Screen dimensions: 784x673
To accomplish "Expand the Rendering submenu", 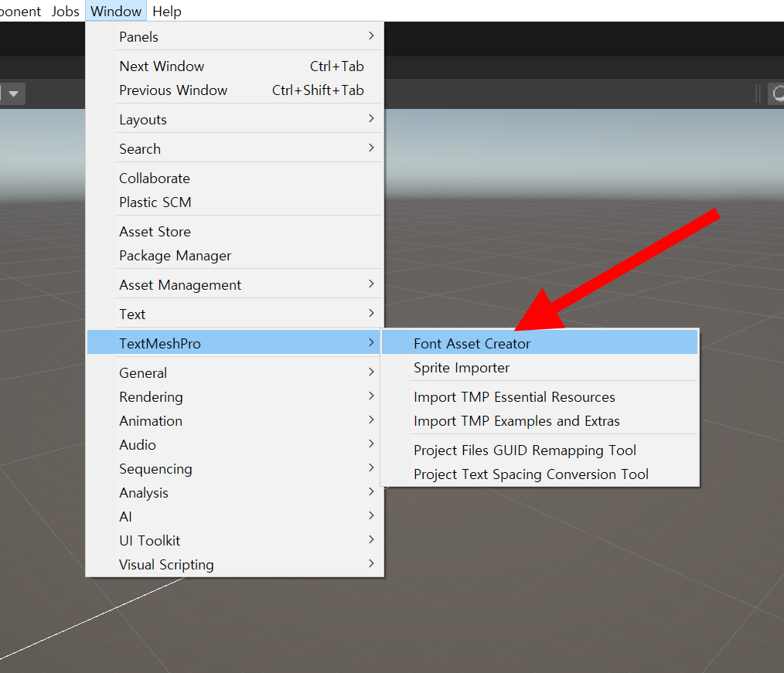I will [235, 396].
